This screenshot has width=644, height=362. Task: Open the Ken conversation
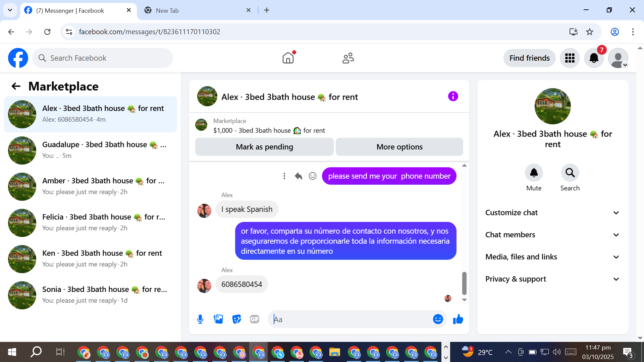pyautogui.click(x=91, y=259)
